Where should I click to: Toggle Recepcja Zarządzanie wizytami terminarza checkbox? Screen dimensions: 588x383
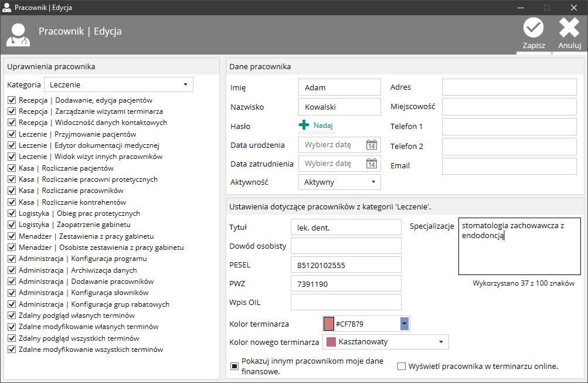(x=12, y=111)
